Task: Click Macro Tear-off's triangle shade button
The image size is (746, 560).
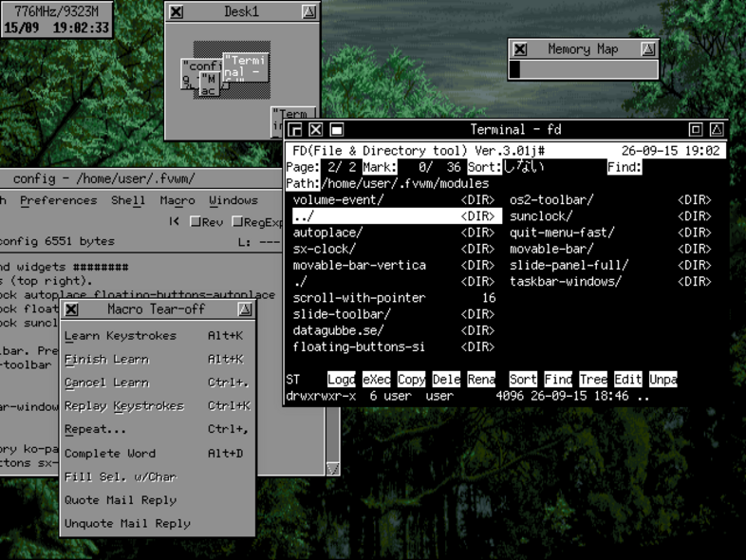Action: point(245,309)
